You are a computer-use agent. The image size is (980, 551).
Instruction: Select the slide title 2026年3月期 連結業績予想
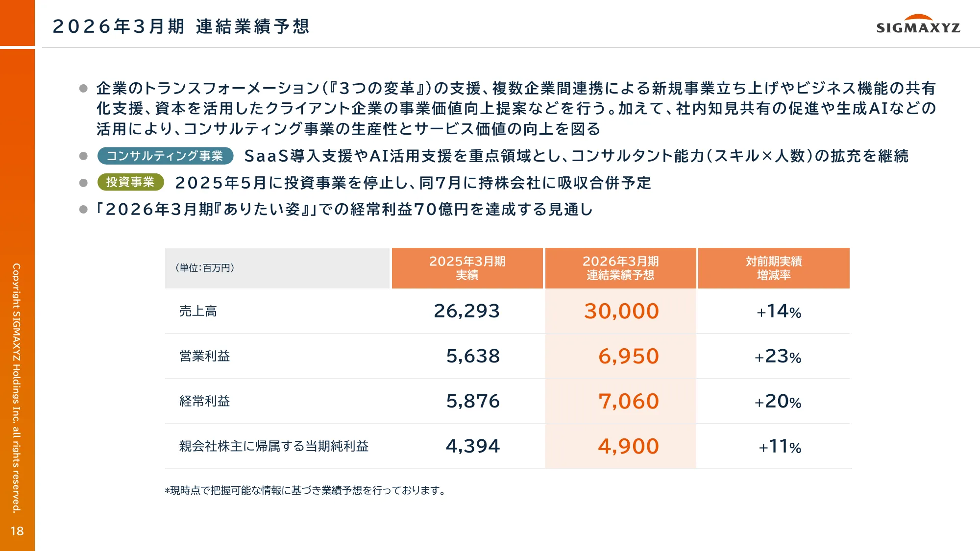pos(181,26)
